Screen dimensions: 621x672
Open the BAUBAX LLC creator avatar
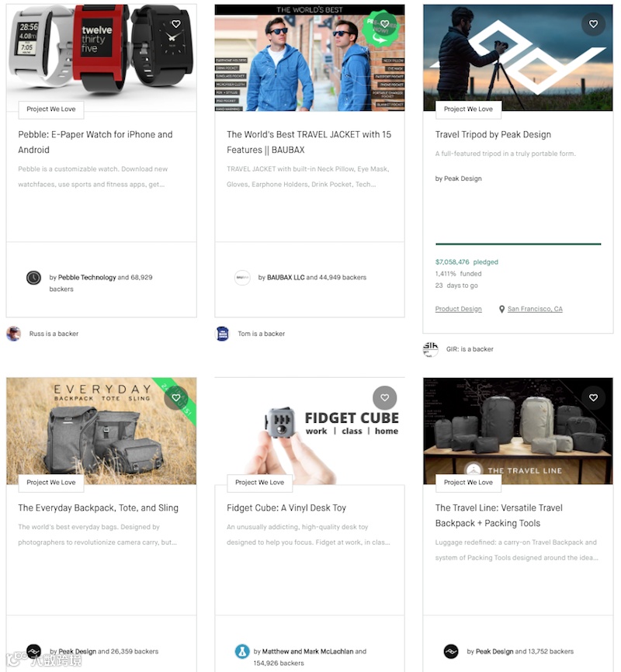242,278
